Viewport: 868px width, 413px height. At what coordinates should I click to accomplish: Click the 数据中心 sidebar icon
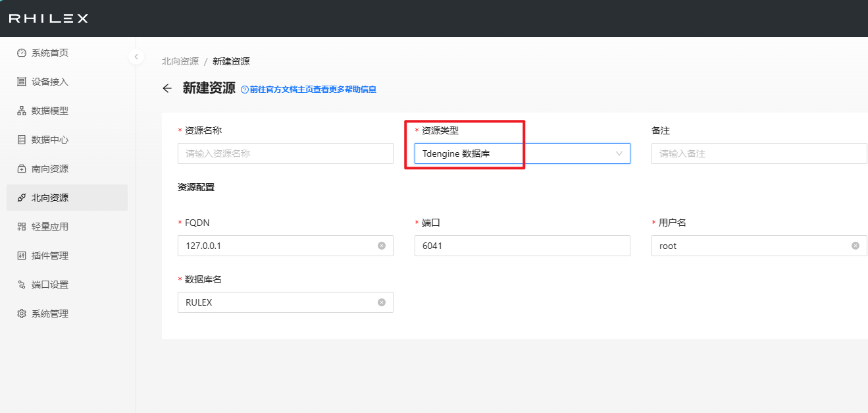click(22, 140)
